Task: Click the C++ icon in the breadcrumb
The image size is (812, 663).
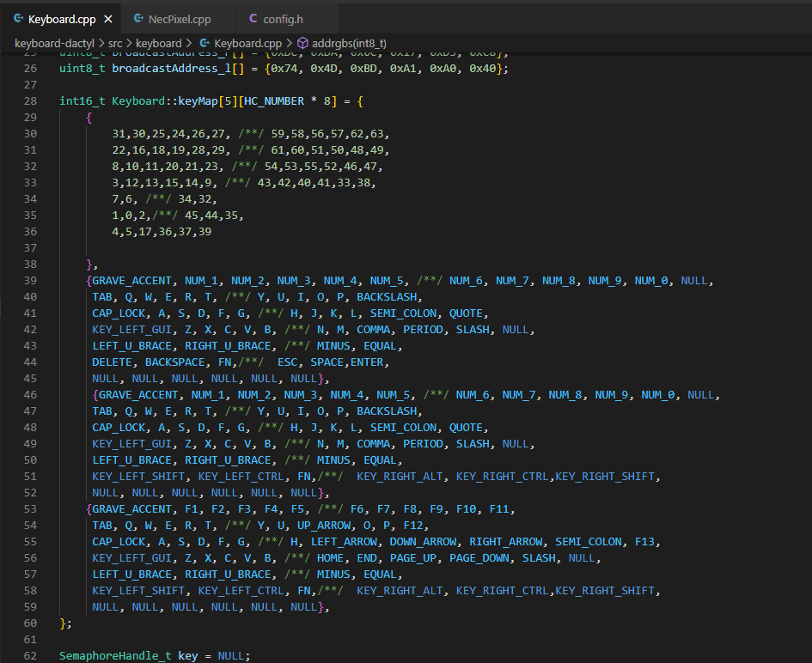Action: click(x=205, y=44)
